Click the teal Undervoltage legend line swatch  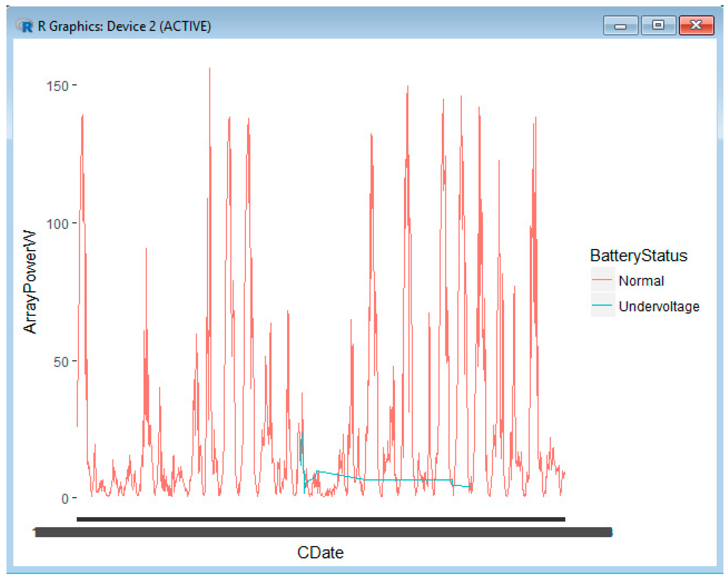(x=602, y=305)
